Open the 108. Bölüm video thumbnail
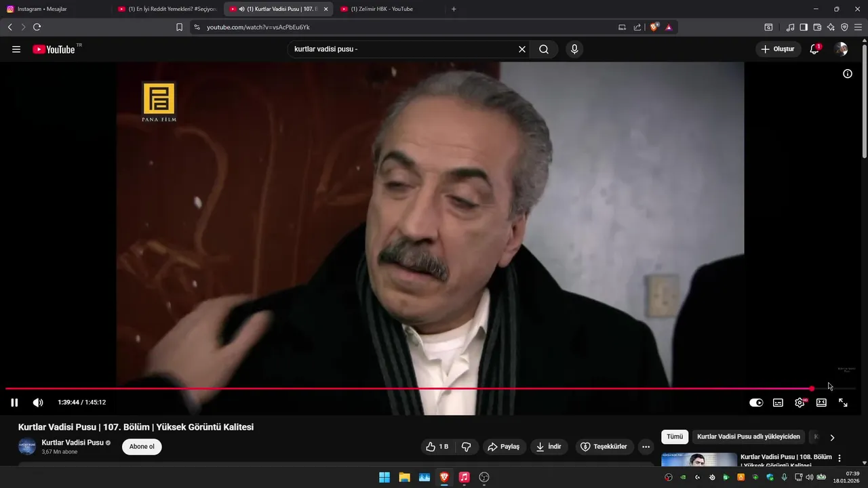 point(699,460)
